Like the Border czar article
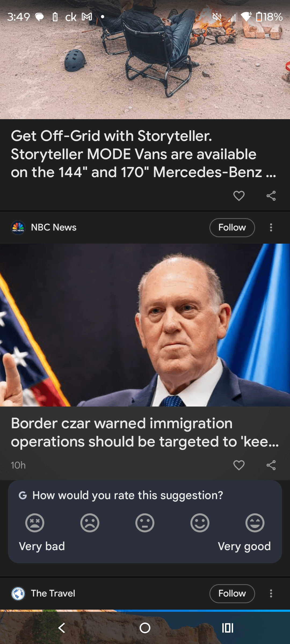Image resolution: width=290 pixels, height=644 pixels. tap(239, 465)
